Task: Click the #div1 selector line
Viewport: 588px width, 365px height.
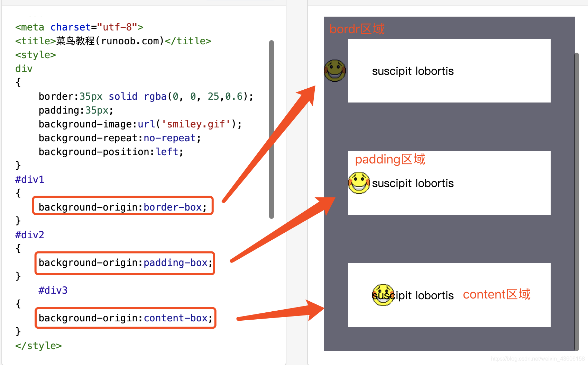Action: [30, 179]
